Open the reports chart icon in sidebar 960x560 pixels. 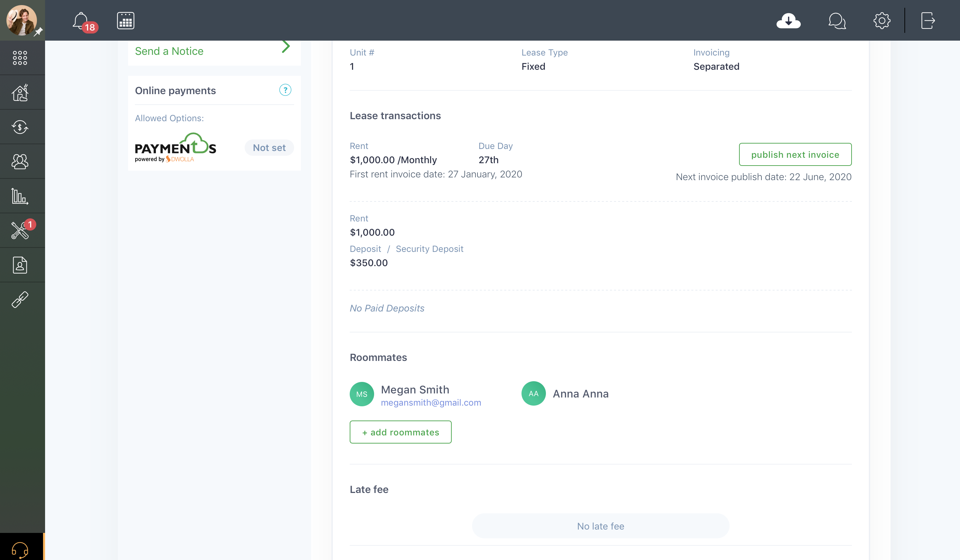coord(20,196)
